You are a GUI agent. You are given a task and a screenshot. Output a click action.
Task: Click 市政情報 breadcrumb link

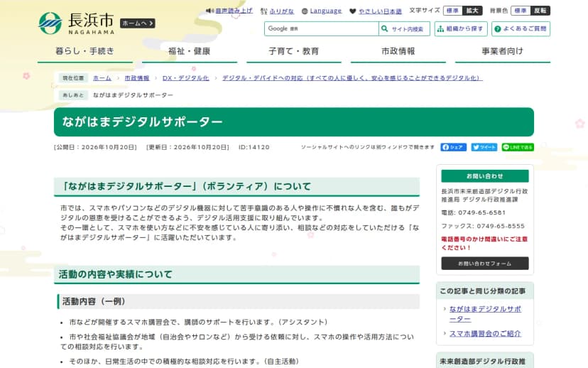[137, 78]
